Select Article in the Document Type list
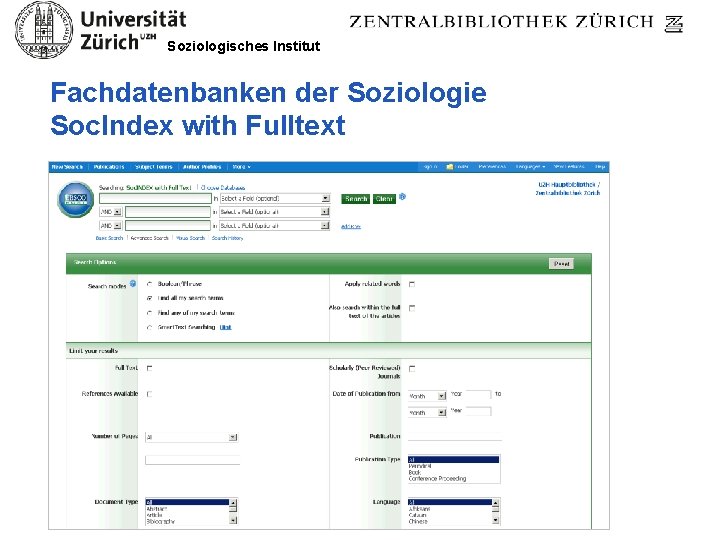This screenshot has width=720, height=540. coord(155,515)
